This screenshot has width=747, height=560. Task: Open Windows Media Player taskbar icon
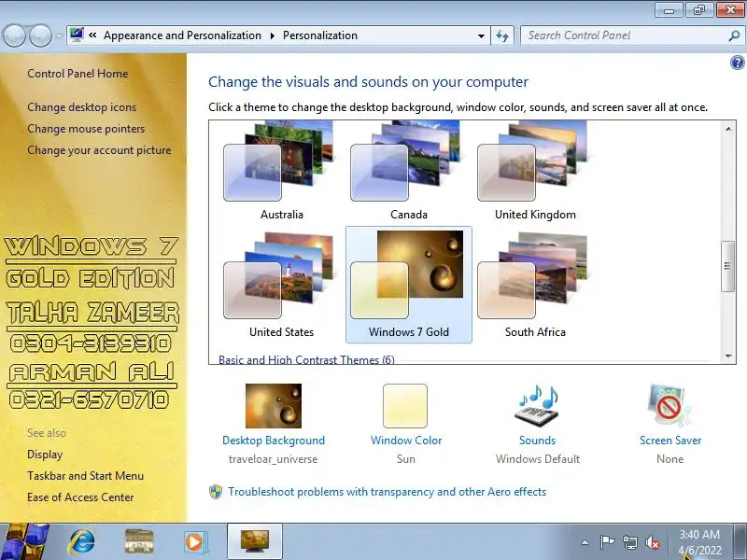click(195, 542)
